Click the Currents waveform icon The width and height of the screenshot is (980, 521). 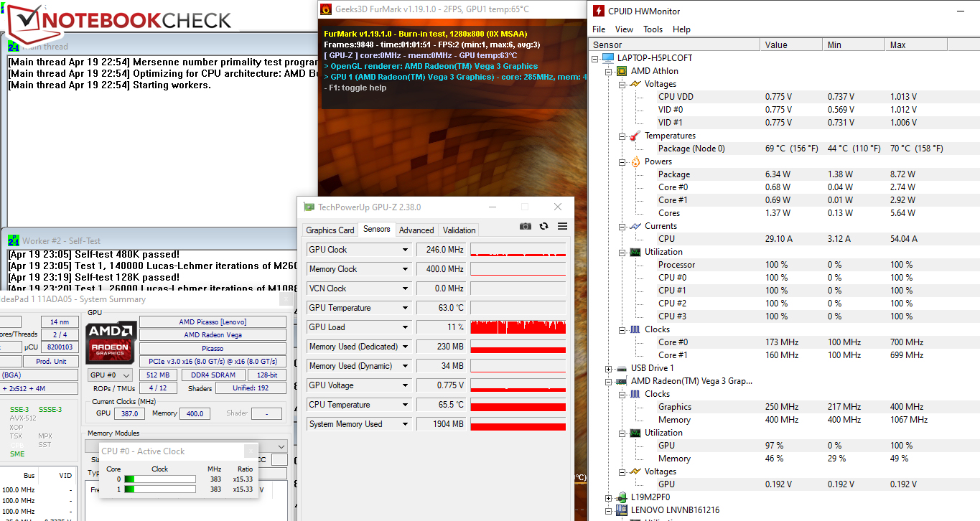(635, 226)
